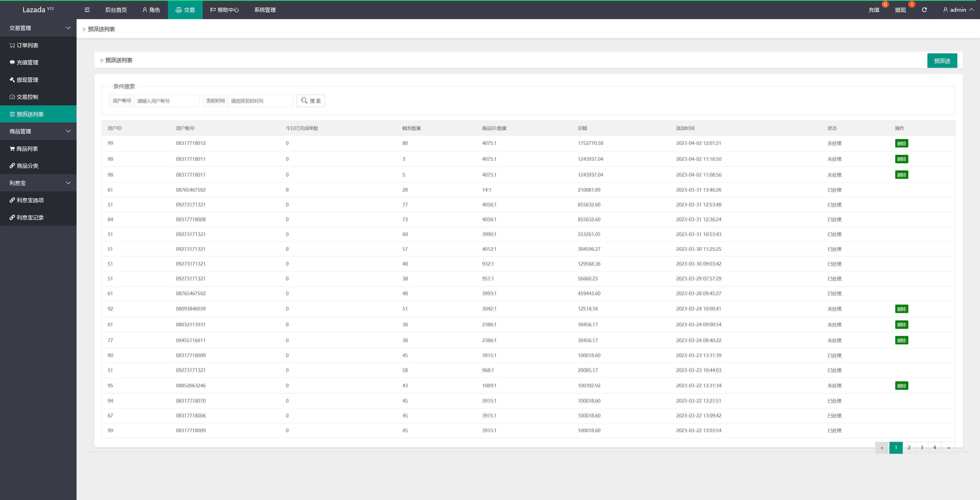The image size is (980, 500).
Task: Delete the row for account 08317718012
Action: (x=901, y=143)
